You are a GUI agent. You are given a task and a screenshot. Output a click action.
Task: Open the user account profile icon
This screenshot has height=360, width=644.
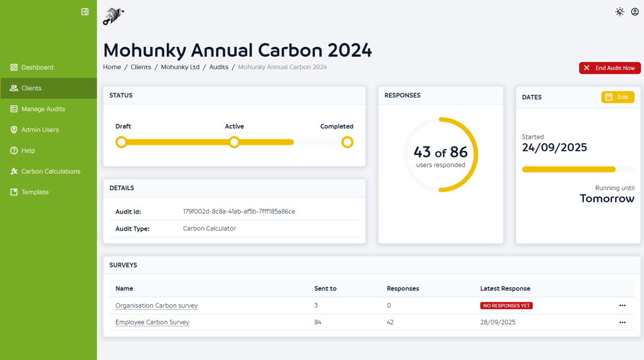[634, 11]
